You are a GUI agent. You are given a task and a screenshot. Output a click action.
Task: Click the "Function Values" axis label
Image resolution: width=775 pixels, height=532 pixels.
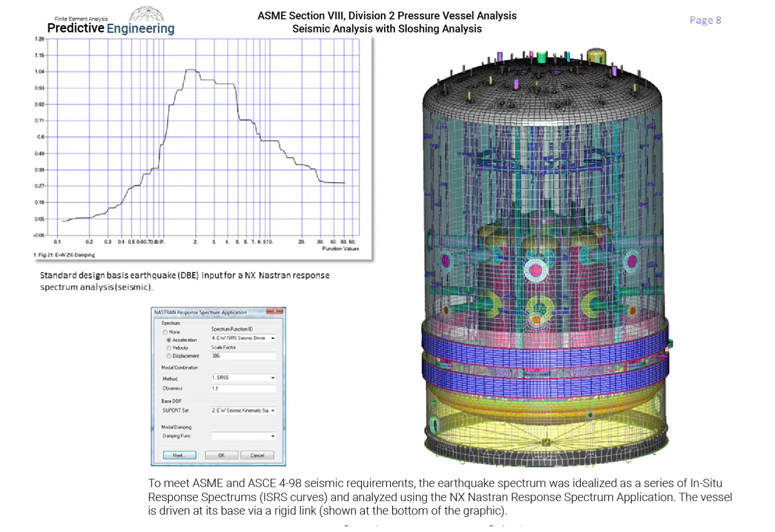pos(341,249)
